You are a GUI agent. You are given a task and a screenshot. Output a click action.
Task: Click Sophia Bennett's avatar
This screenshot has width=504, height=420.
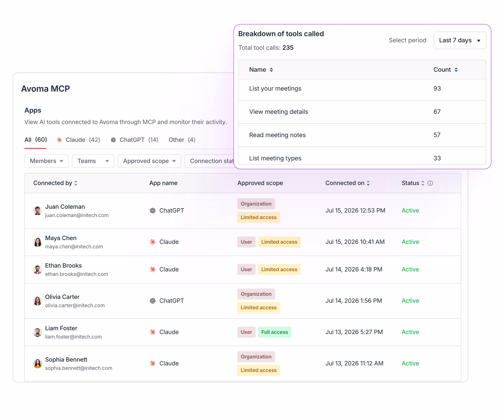[37, 364]
